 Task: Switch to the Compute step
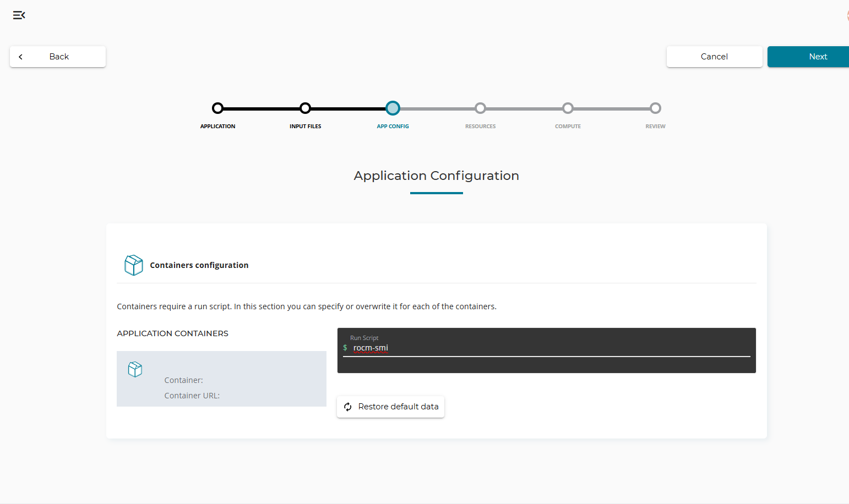[568, 108]
